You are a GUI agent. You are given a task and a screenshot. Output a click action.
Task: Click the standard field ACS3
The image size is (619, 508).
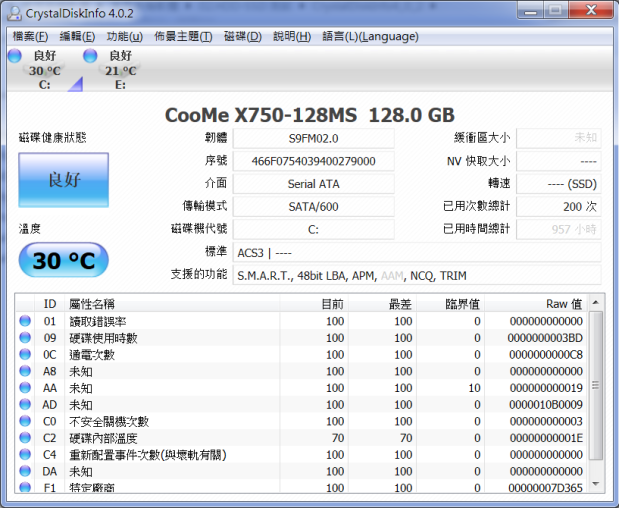417,253
